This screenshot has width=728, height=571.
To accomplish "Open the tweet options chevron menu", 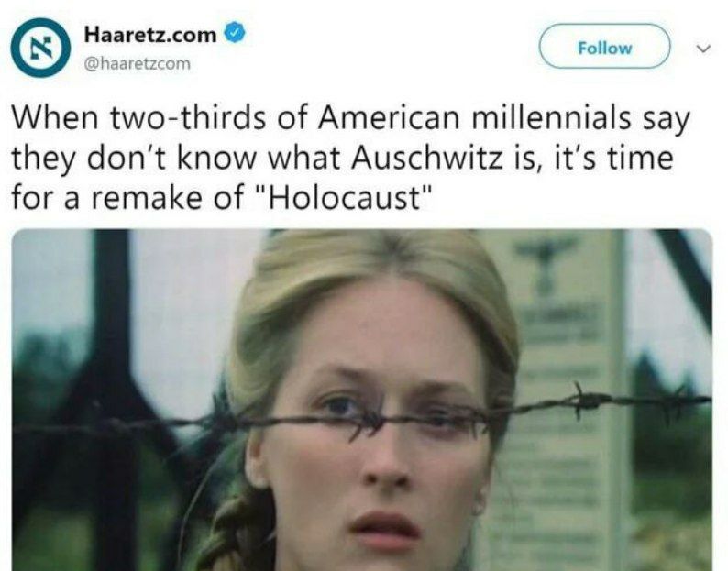I will [x=703, y=49].
